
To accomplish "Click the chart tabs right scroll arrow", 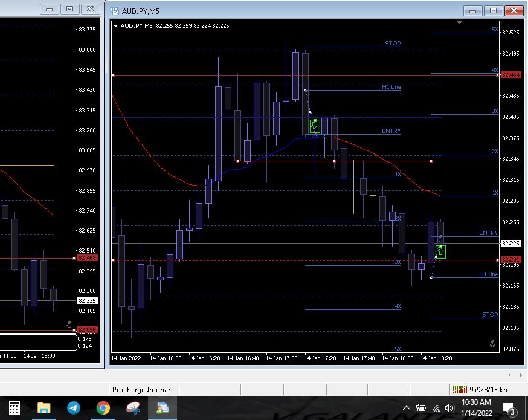I will pos(521,375).
